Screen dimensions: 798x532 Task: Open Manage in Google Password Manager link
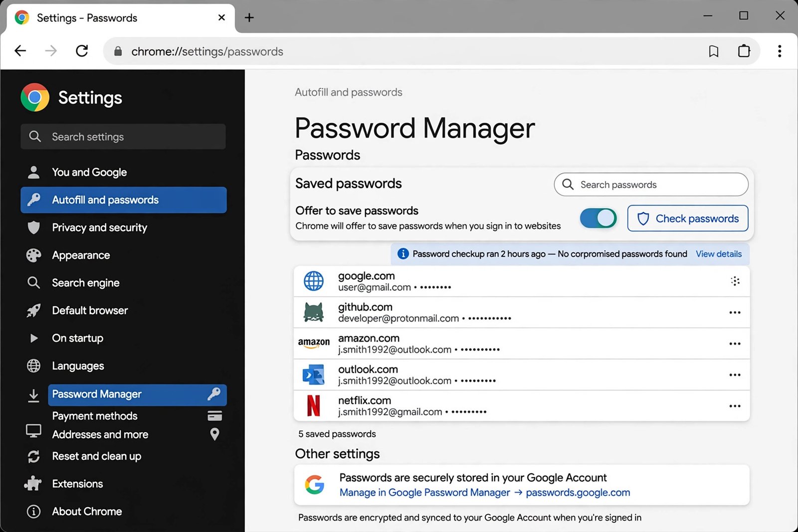(425, 493)
